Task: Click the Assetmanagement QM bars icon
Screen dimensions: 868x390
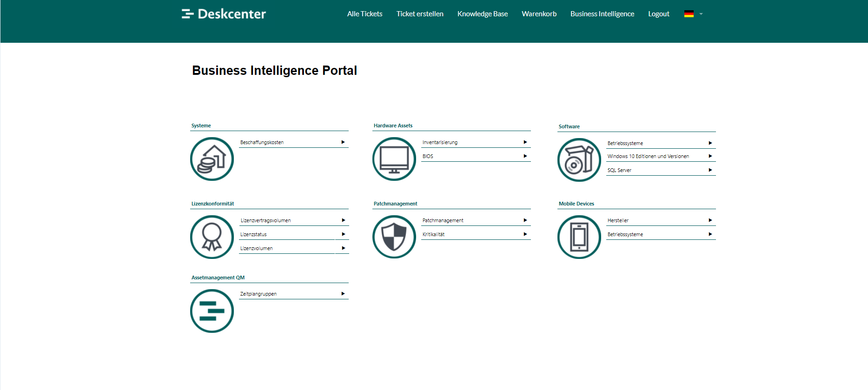Action: pyautogui.click(x=212, y=311)
